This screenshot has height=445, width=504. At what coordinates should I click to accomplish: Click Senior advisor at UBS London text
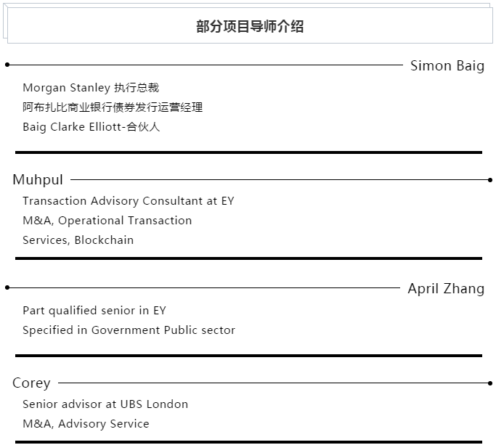point(105,404)
